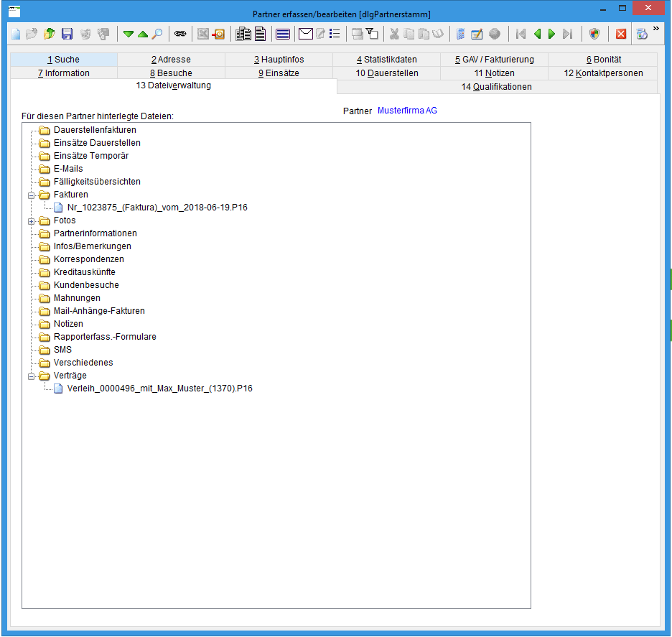Screen dimensions: 672x637
Task: Select file Nr_1023875_(Faktura)_vom_2018-06-19.P16
Action: (x=157, y=208)
